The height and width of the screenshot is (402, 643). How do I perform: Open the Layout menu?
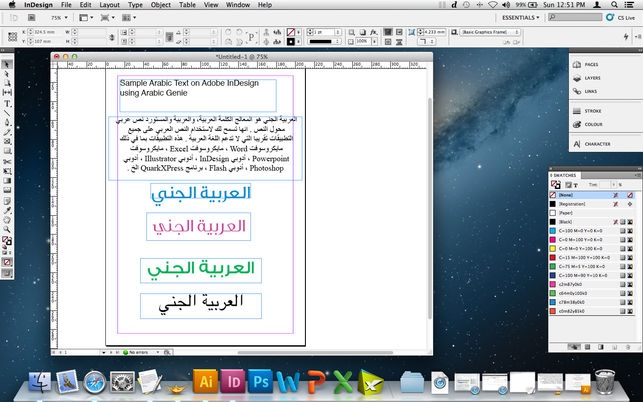109,5
